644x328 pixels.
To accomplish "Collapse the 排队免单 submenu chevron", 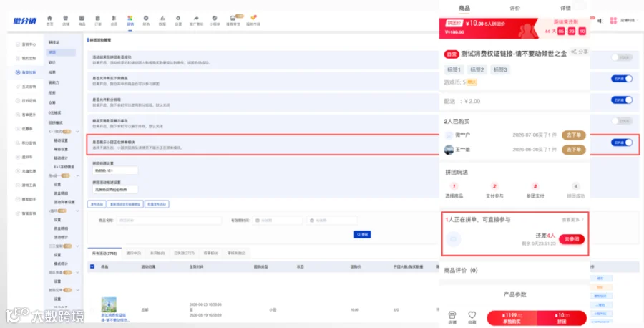I will 77,273.
